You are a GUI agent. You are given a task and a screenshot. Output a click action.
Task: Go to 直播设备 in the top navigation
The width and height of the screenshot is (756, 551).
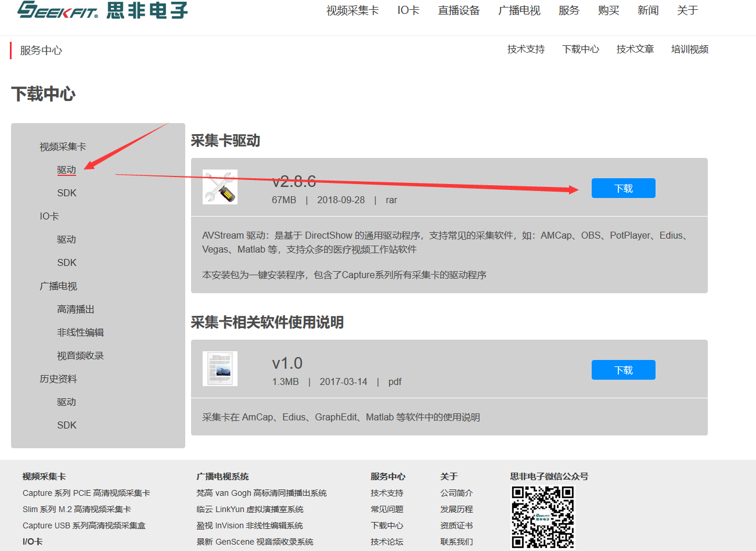(x=459, y=10)
